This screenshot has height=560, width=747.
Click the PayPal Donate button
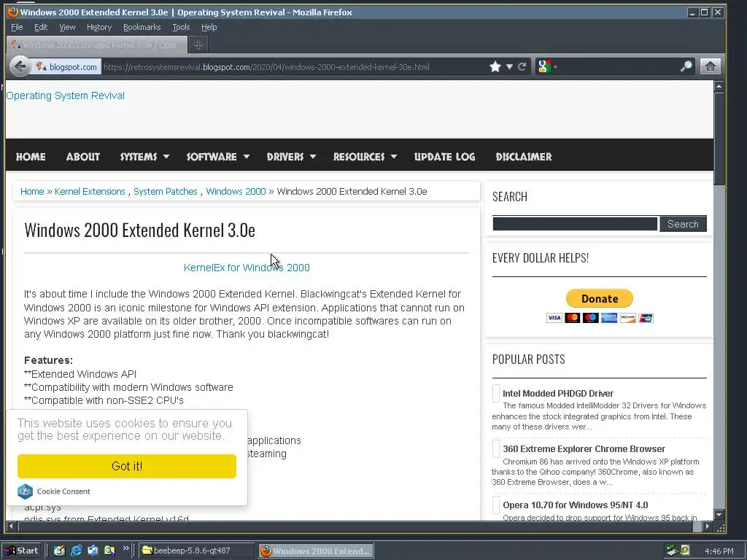click(x=600, y=298)
